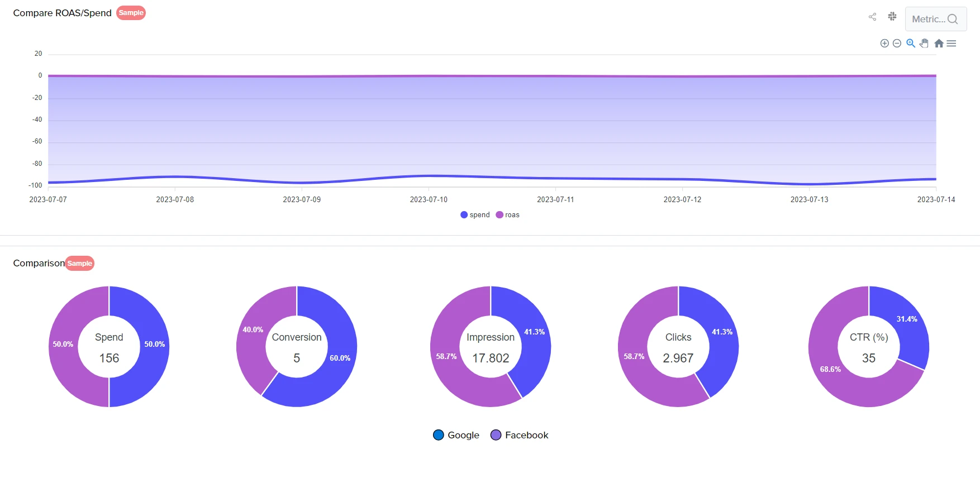Click the 2023-07-09 date axis label
Viewport: 980px width, 478px height.
tap(302, 199)
